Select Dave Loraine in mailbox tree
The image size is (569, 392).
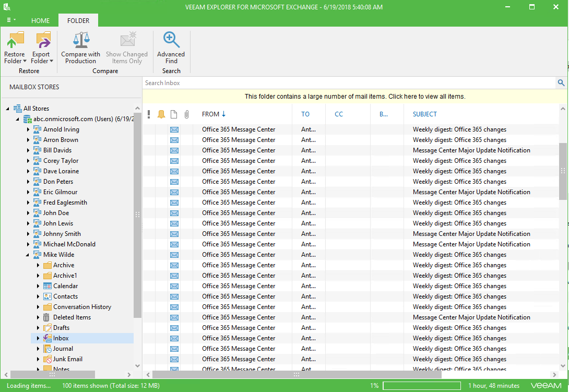[x=61, y=171]
